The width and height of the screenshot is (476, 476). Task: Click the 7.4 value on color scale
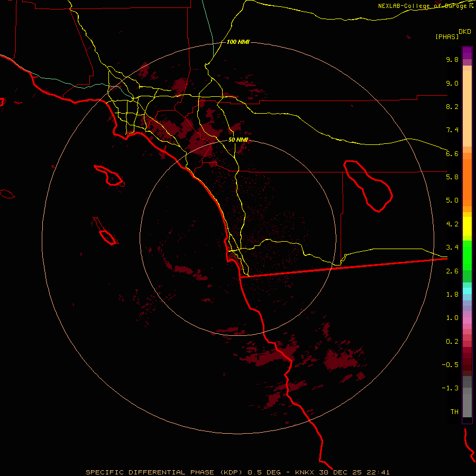[452, 130]
